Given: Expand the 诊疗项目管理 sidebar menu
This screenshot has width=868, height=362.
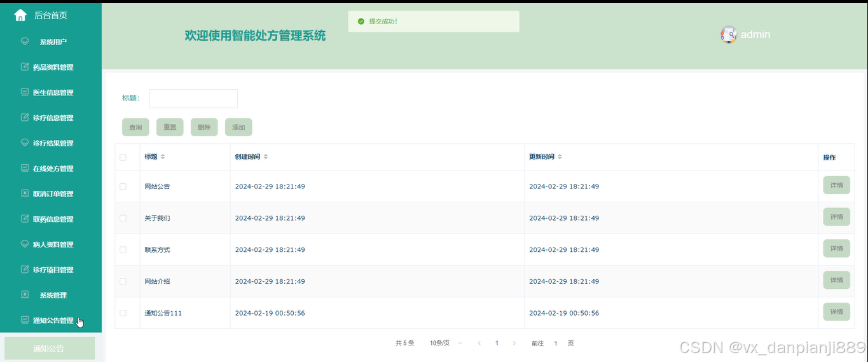Looking at the screenshot, I should coord(51,270).
